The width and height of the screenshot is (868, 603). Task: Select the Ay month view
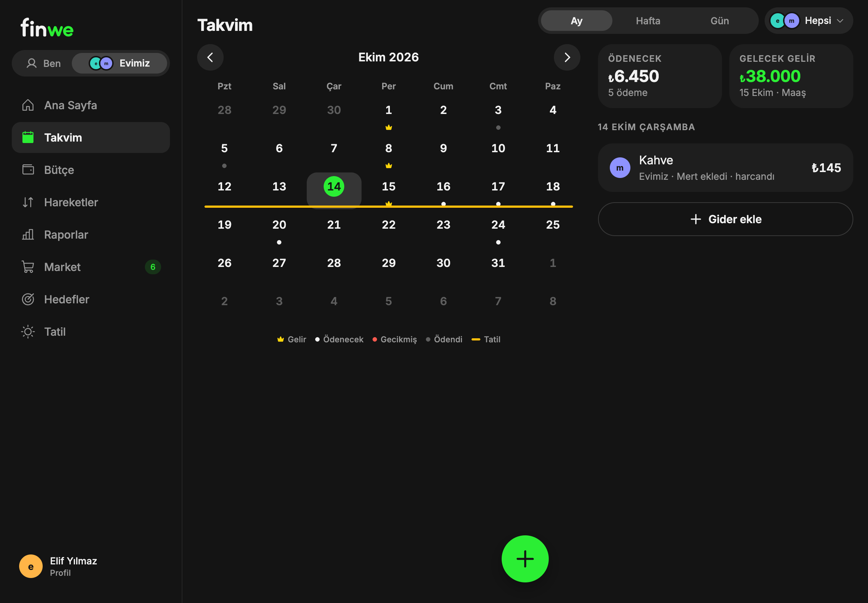(576, 21)
